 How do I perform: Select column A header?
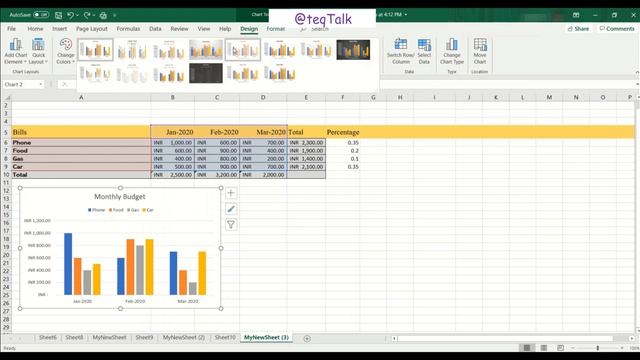(81, 97)
